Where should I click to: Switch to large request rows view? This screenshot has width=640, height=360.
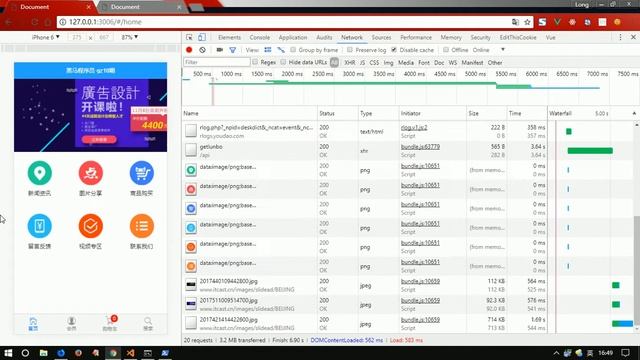click(x=268, y=50)
